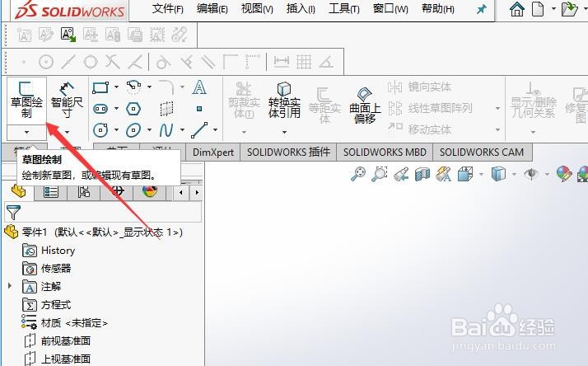Open the 工具(T) menu
Image resolution: width=588 pixels, height=366 pixels.
(344, 8)
